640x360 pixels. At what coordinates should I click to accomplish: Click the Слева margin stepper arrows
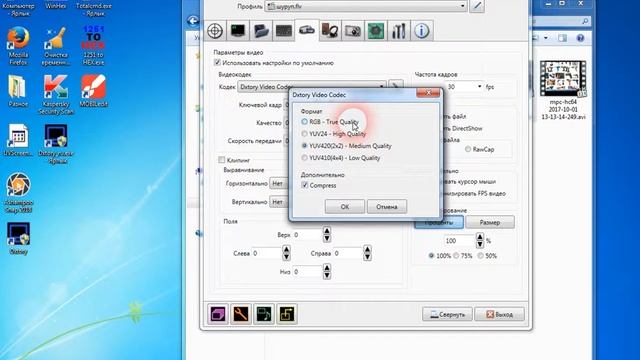[x=286, y=253]
